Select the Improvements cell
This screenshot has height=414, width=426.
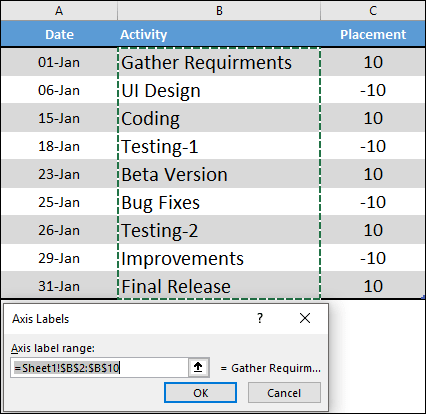219,258
